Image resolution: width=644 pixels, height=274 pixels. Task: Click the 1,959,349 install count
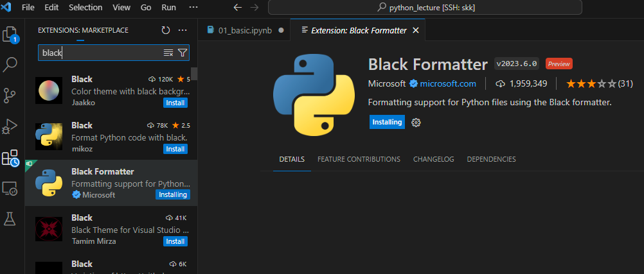coord(522,83)
